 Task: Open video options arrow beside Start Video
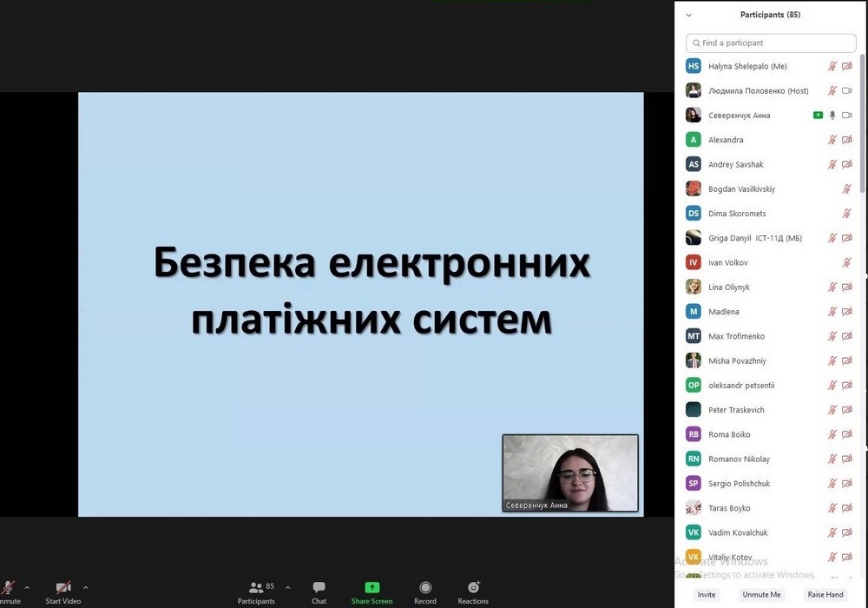(85, 587)
